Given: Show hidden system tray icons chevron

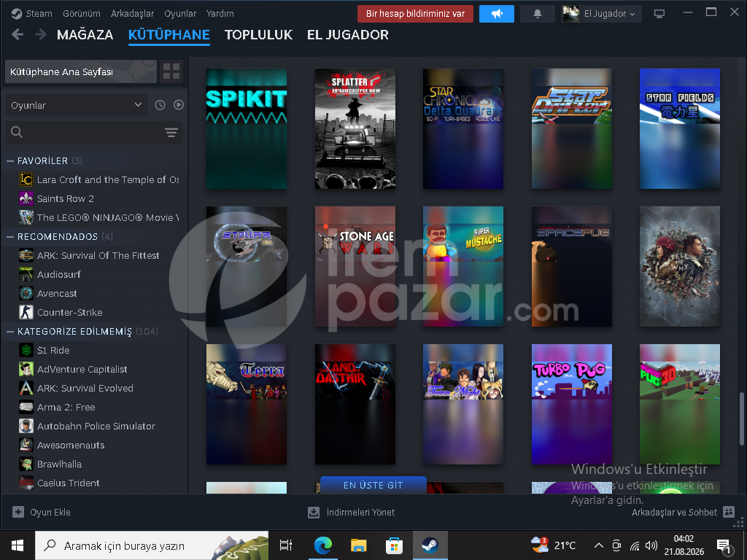Looking at the screenshot, I should click(x=599, y=545).
